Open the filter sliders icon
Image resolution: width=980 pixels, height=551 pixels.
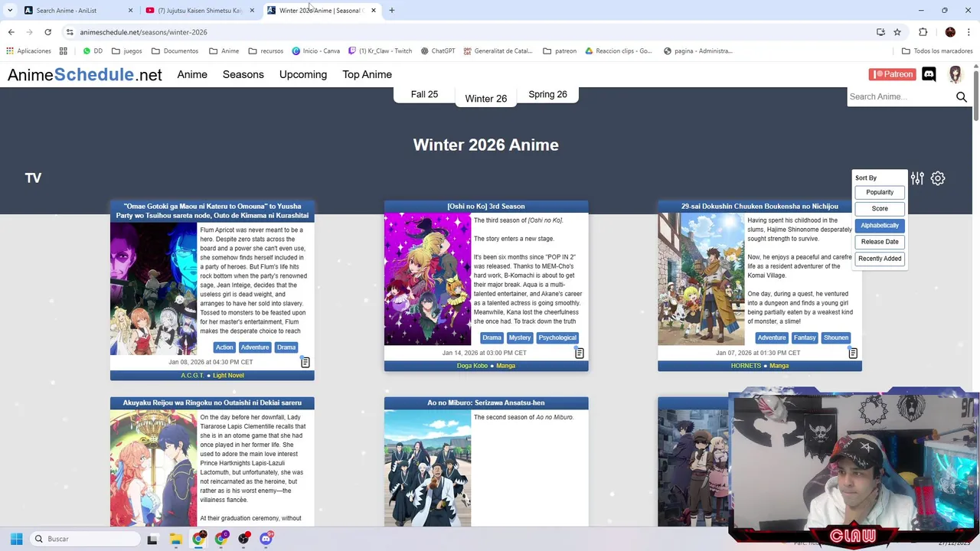tap(917, 178)
